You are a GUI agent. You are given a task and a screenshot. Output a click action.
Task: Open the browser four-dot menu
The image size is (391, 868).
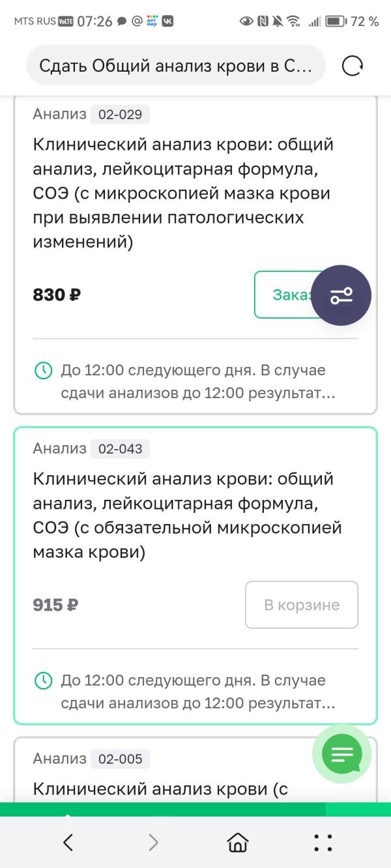click(323, 842)
